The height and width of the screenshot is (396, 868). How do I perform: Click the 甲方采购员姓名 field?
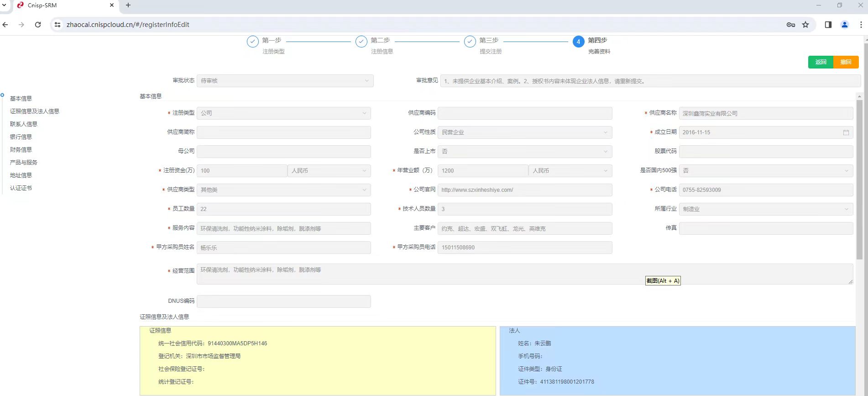coord(284,248)
